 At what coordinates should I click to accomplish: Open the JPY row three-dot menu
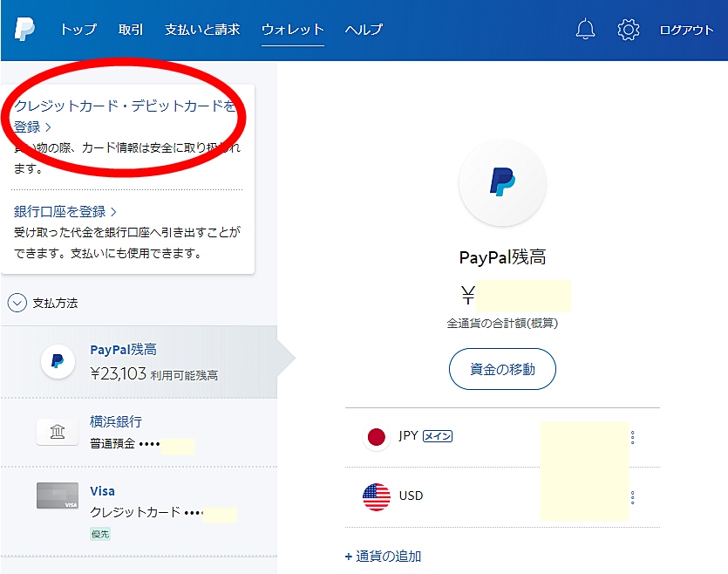632,437
